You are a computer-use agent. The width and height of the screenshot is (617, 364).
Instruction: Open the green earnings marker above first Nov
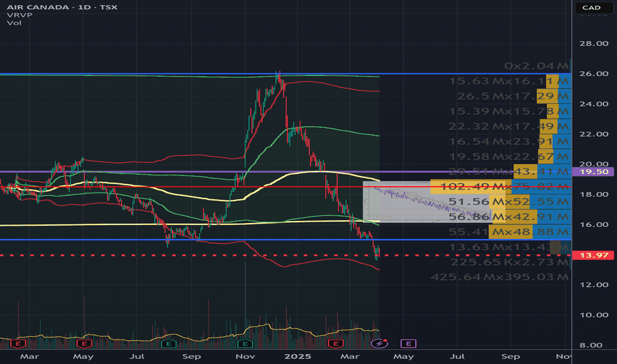point(245,344)
